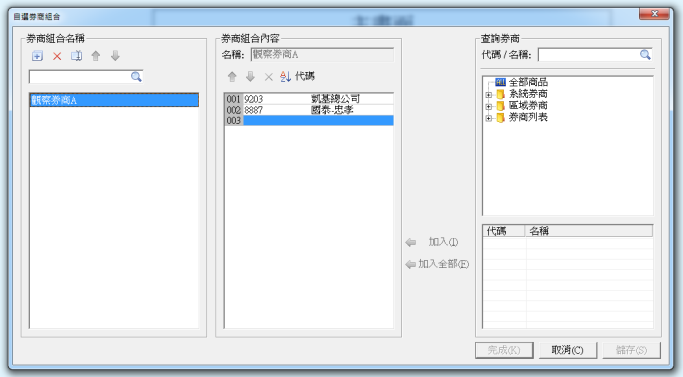Select the empty highlighted row 003
This screenshot has height=377, width=683.
pyautogui.click(x=309, y=120)
